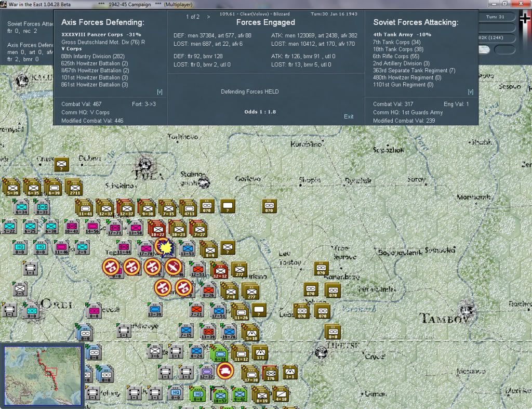Select Soviet artillery stack labeled 5=10

coord(251,332)
